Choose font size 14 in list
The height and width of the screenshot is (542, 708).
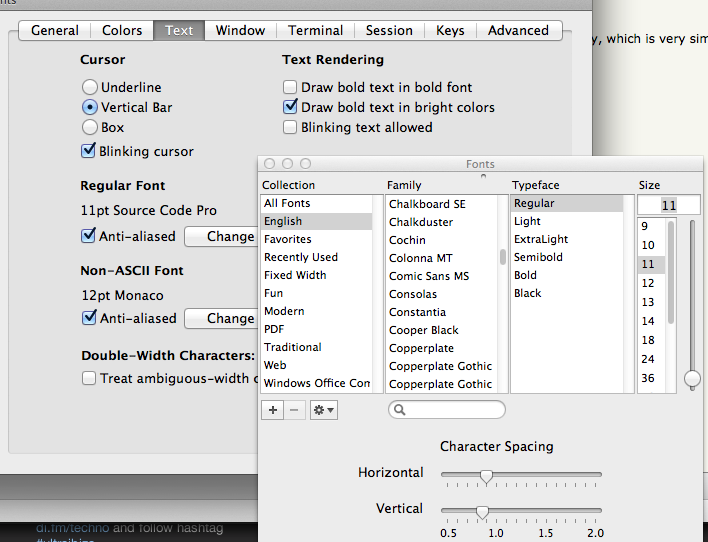tap(652, 321)
